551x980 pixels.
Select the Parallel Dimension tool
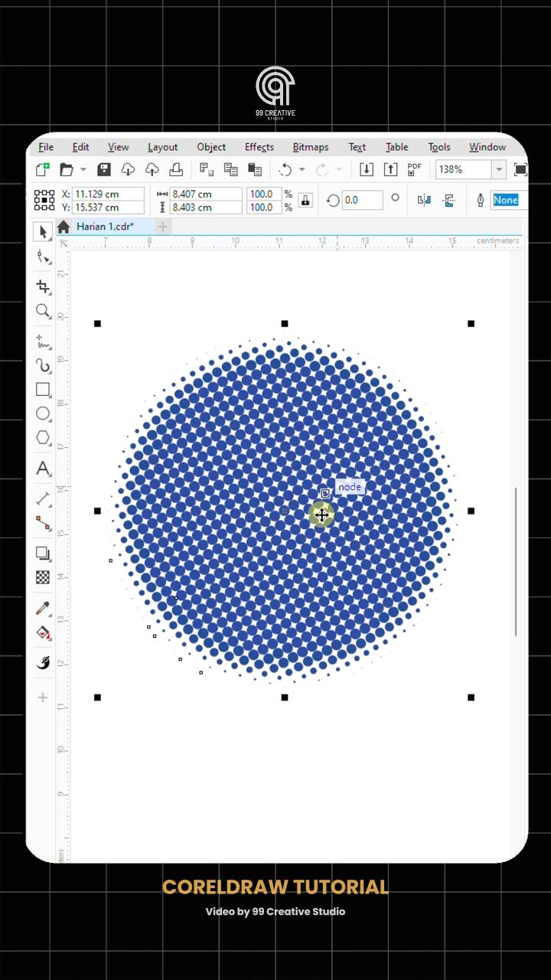coord(43,499)
